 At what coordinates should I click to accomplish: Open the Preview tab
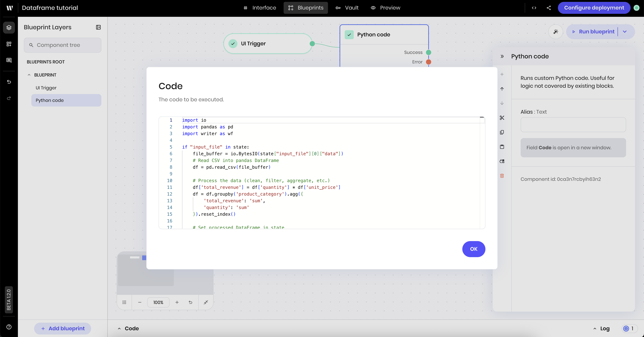tap(385, 8)
